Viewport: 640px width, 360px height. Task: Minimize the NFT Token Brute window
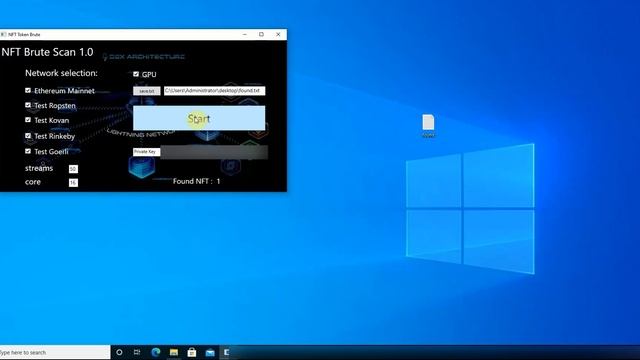(x=245, y=35)
